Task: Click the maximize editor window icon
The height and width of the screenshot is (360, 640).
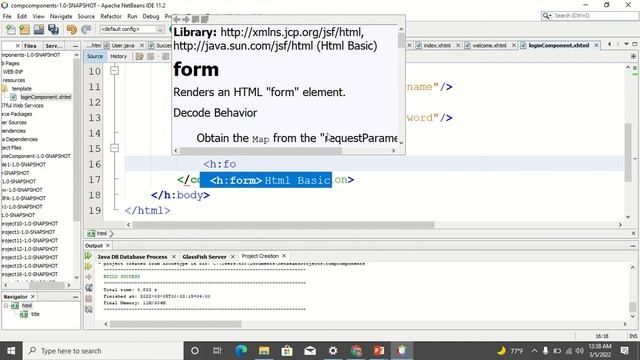Action: 635,44
